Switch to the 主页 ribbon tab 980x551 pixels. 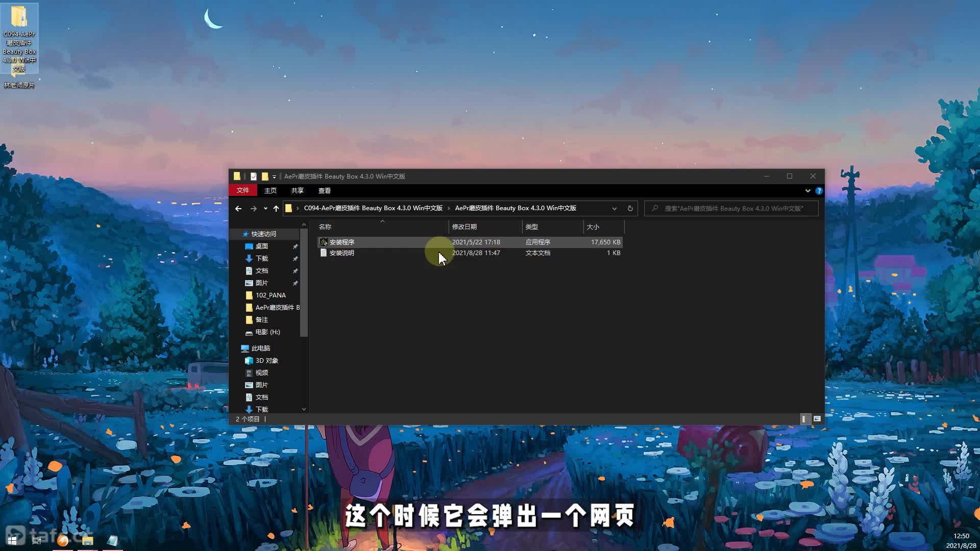pyautogui.click(x=271, y=190)
